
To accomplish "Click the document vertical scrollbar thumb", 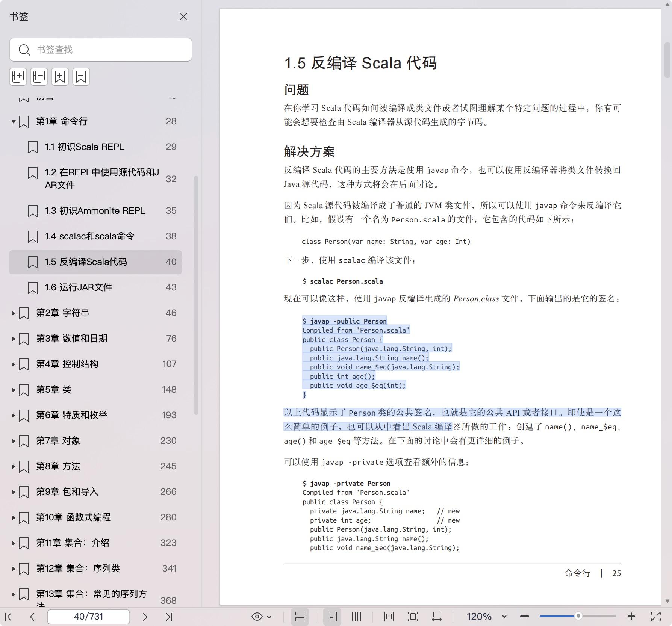I will [667, 60].
